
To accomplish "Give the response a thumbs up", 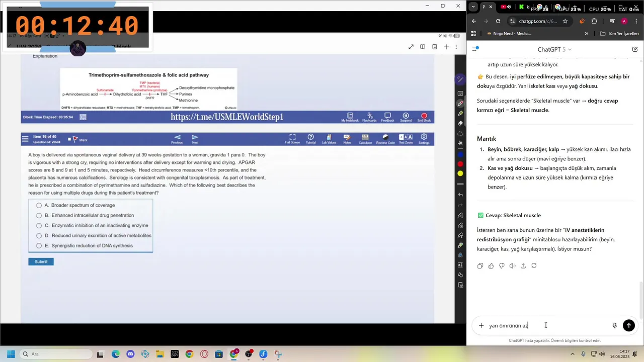I will click(491, 265).
